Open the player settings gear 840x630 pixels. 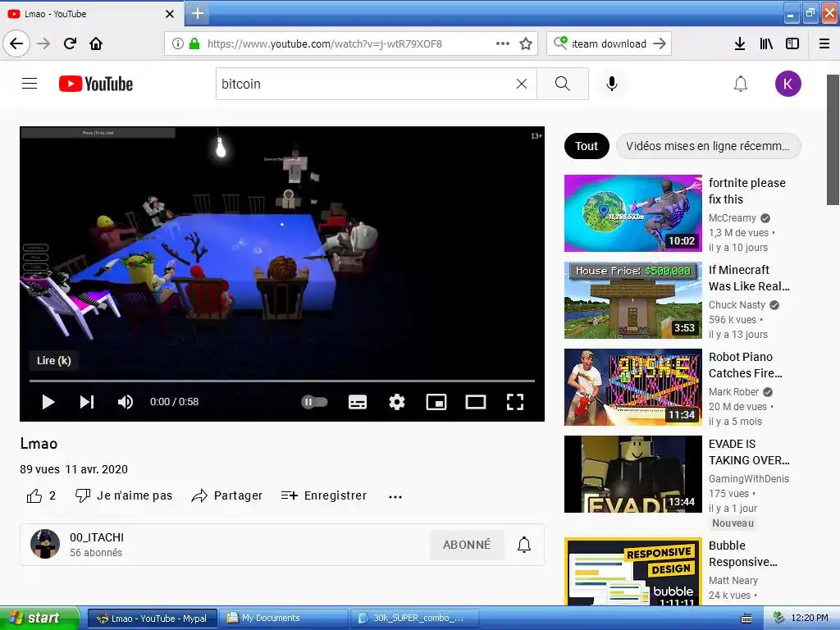tap(397, 402)
